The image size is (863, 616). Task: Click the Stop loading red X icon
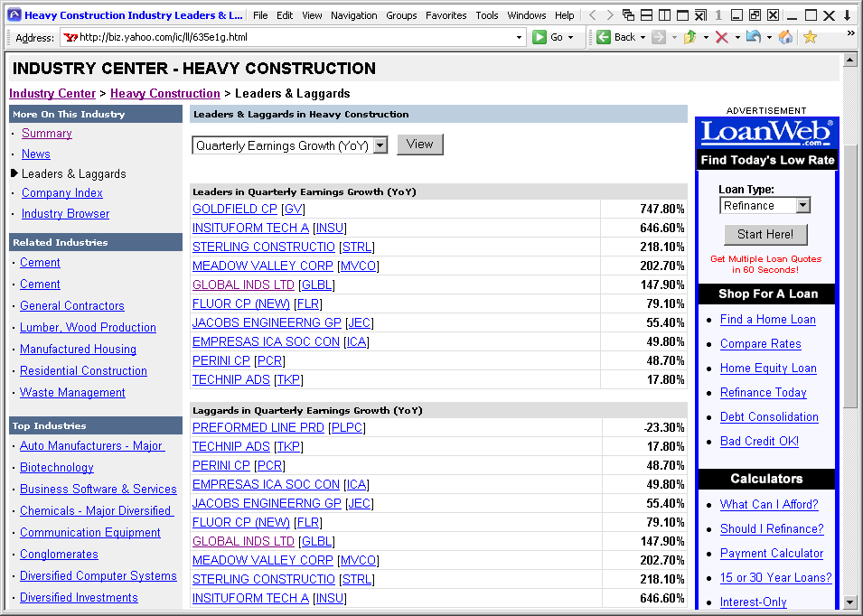click(721, 37)
